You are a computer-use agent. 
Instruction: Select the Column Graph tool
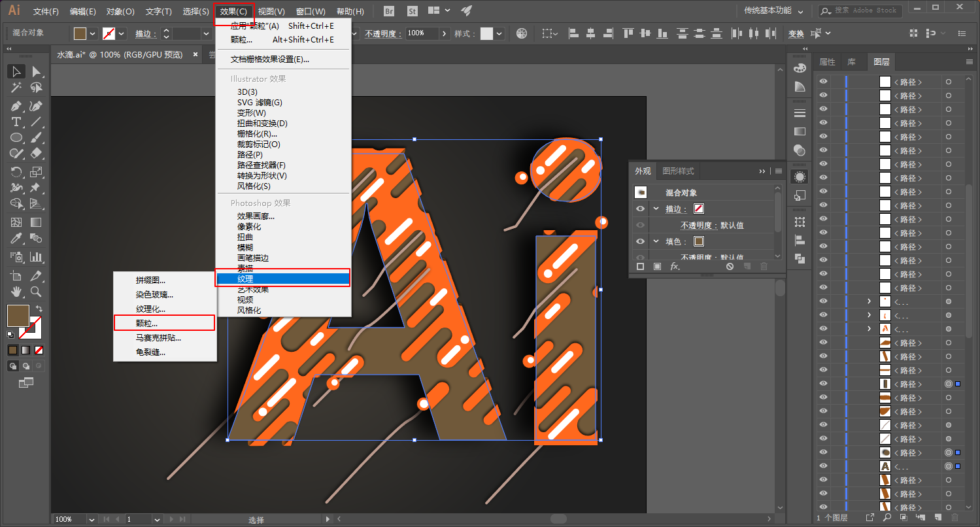pyautogui.click(x=37, y=257)
